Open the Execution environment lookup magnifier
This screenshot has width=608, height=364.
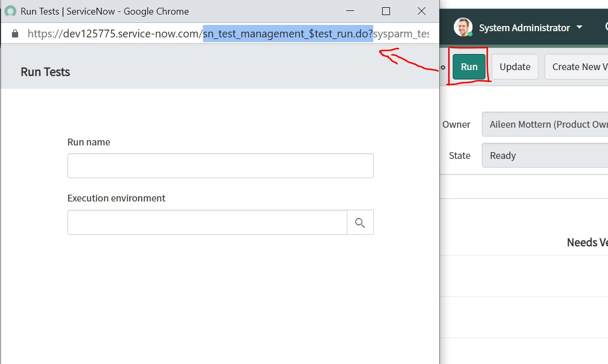pyautogui.click(x=360, y=222)
